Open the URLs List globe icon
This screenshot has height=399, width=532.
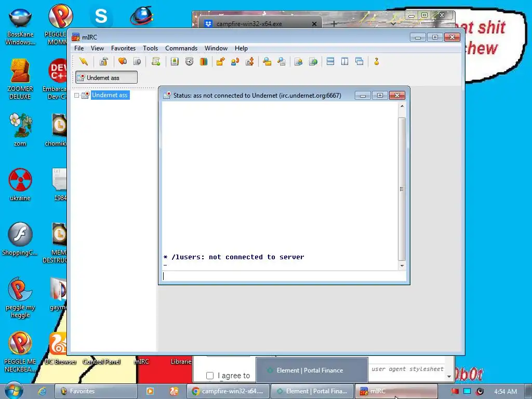coord(313,61)
